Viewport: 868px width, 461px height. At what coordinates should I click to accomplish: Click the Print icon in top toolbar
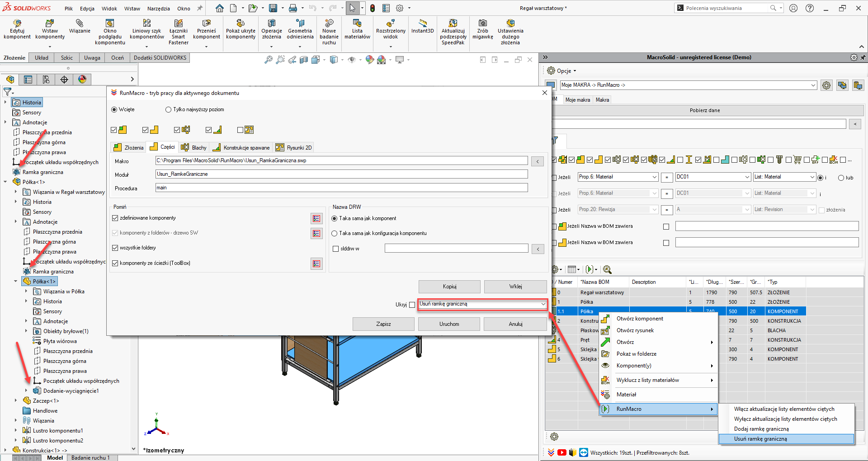click(293, 8)
